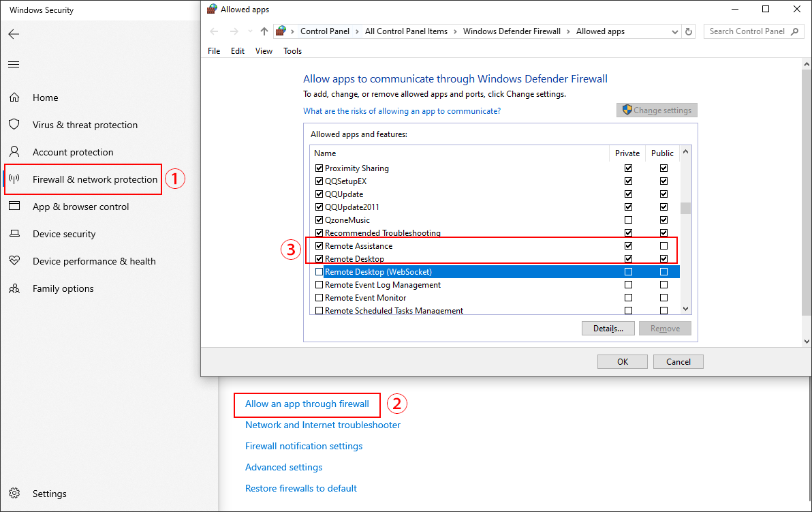Toggle QQSetupEX Private checkbox

[628, 181]
